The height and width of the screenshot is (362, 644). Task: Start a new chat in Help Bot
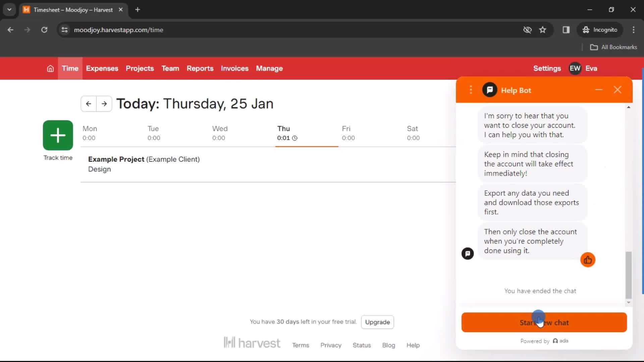tap(544, 322)
